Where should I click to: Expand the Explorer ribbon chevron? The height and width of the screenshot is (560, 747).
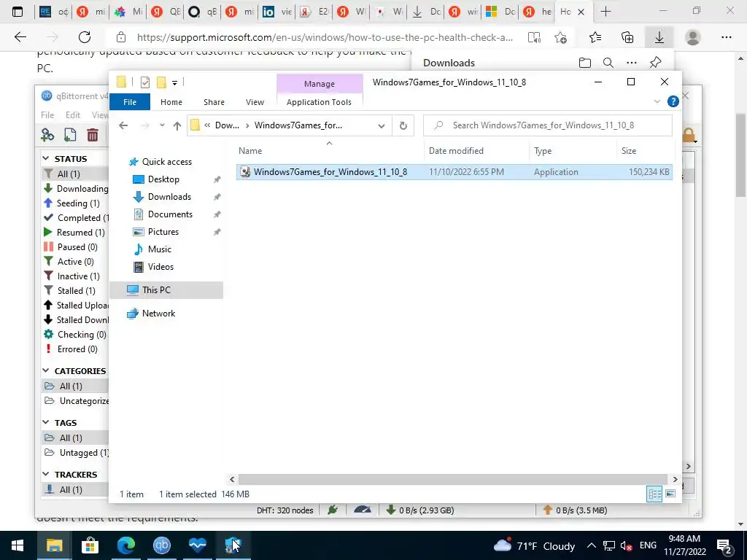[x=657, y=101]
